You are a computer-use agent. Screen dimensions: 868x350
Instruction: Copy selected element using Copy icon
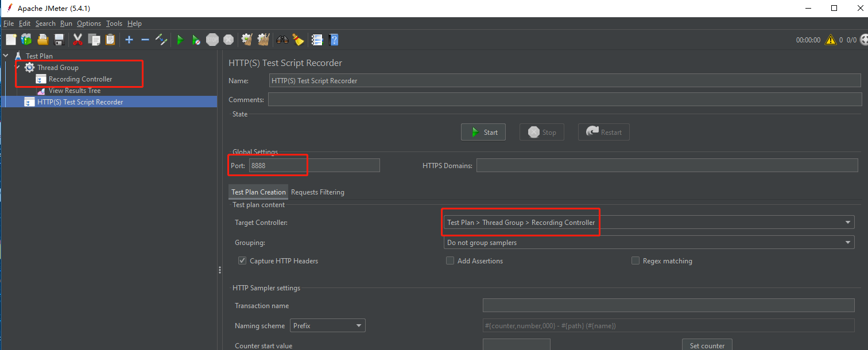coord(94,40)
